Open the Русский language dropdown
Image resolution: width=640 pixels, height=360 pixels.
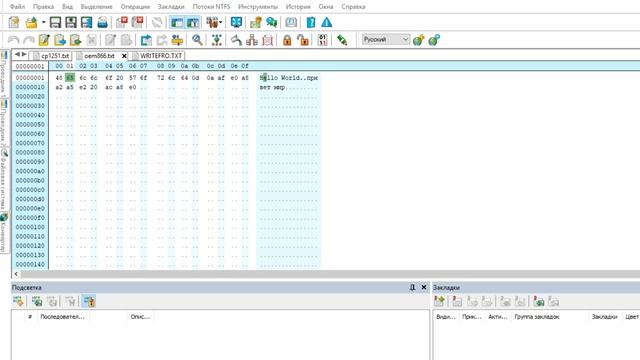coord(386,40)
